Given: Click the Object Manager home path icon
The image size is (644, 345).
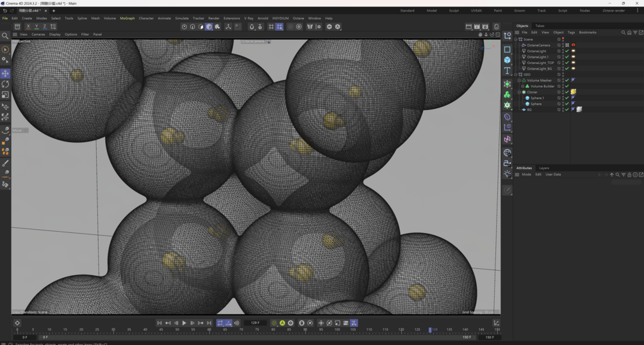Looking at the screenshot, I should 629,33.
